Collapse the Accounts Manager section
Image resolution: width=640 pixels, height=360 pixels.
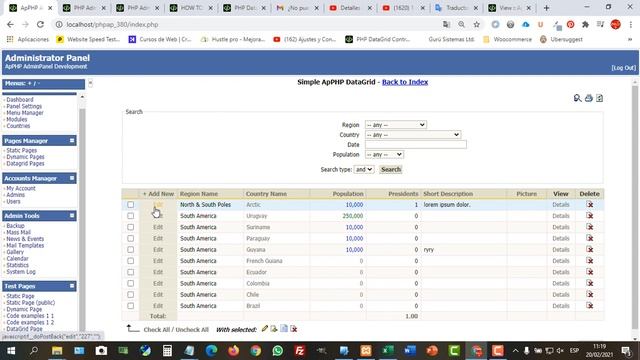[x=72, y=178]
